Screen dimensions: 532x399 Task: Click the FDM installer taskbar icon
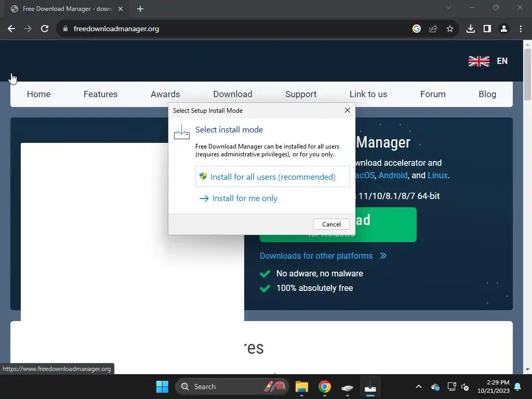370,387
